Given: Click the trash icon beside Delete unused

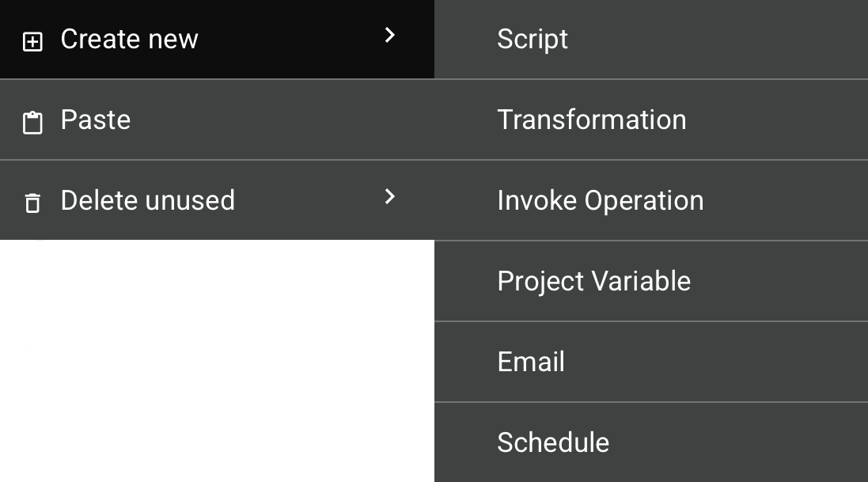Looking at the screenshot, I should [x=32, y=203].
